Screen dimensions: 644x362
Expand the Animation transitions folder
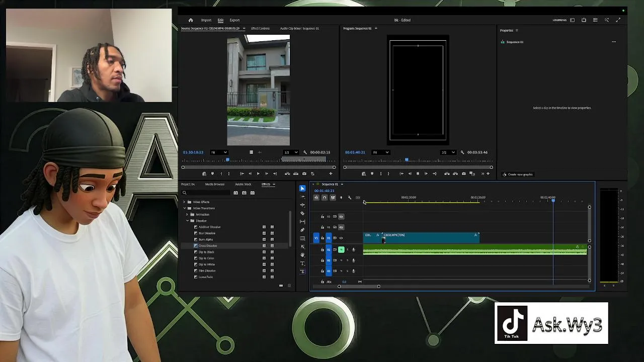coord(187,215)
